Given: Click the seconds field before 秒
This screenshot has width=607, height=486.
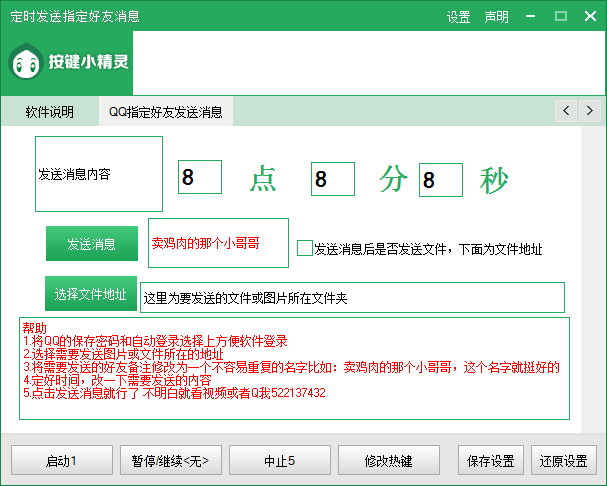Looking at the screenshot, I should (441, 180).
